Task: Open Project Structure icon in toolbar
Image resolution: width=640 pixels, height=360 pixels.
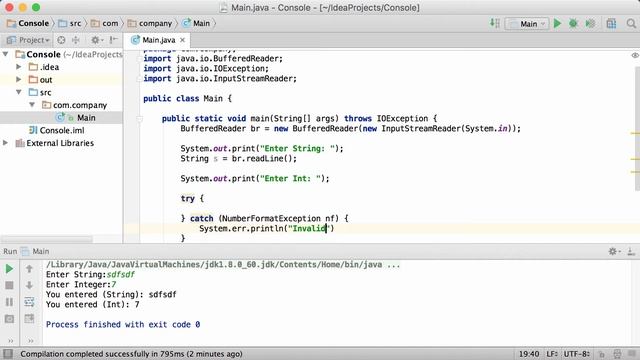Action: coord(611,24)
